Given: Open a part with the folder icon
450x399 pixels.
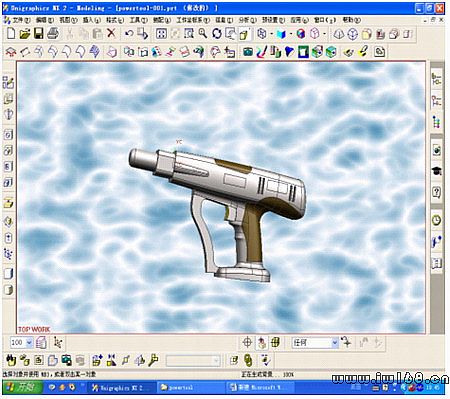Looking at the screenshot, I should 25,33.
